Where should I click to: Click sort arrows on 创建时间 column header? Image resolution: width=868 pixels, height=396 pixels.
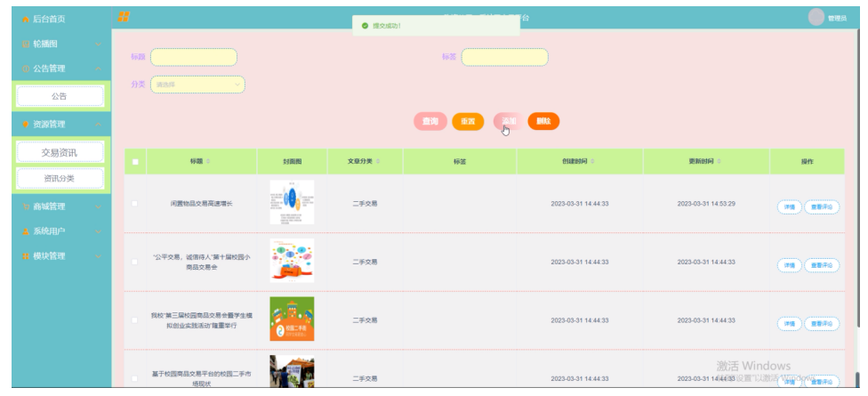592,162
